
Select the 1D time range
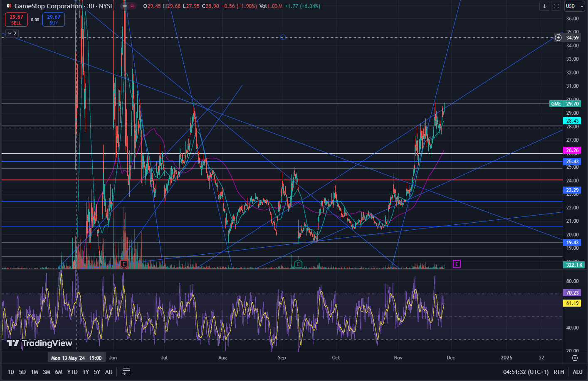(11, 372)
